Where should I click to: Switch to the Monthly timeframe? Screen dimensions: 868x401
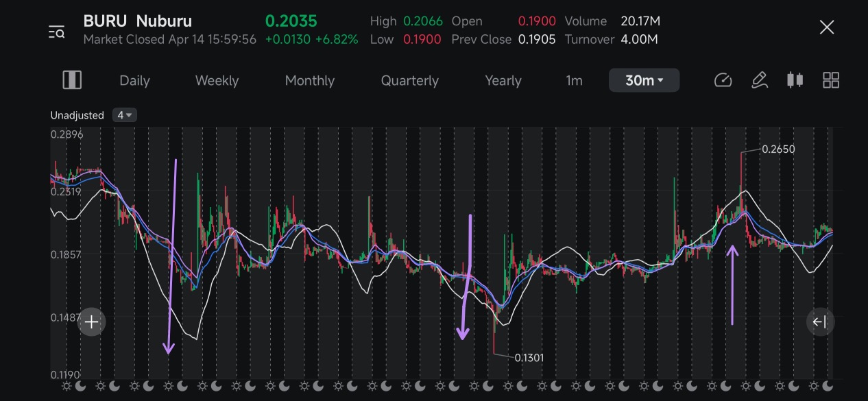coord(310,80)
